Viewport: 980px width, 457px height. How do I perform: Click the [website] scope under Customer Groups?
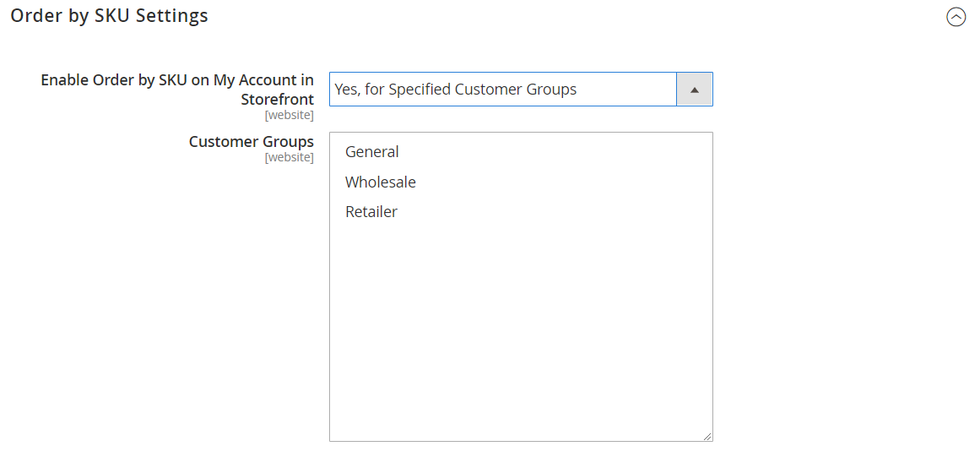pos(289,157)
